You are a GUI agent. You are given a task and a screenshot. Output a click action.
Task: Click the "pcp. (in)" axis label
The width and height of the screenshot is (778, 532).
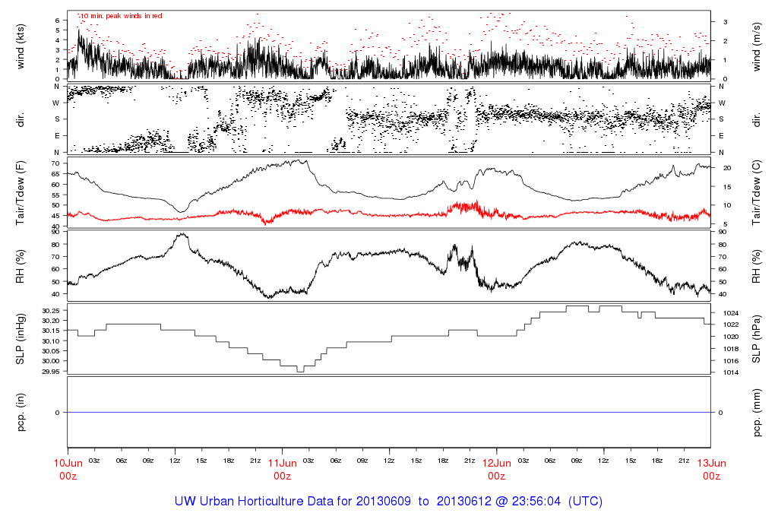point(21,413)
